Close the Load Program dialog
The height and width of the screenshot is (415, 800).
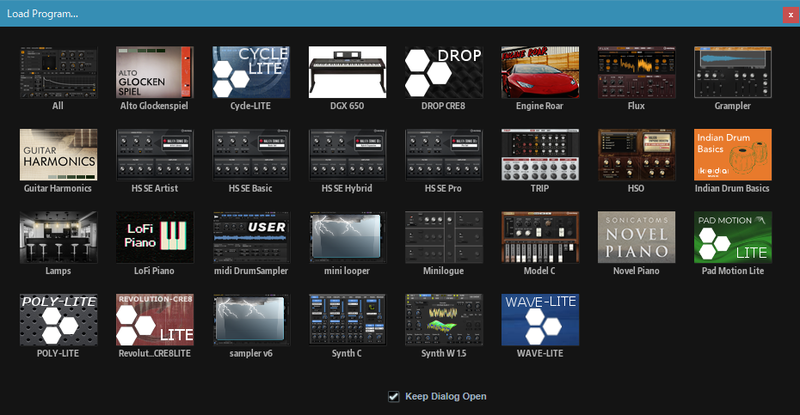click(x=790, y=15)
